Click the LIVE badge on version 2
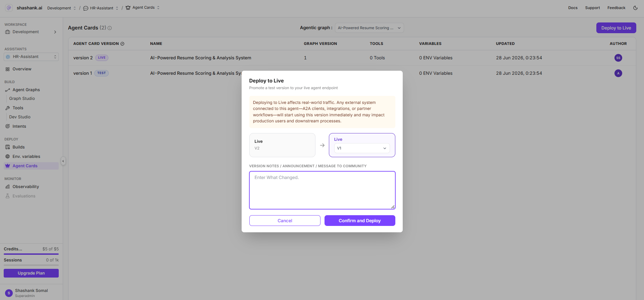644x300 pixels. click(102, 58)
